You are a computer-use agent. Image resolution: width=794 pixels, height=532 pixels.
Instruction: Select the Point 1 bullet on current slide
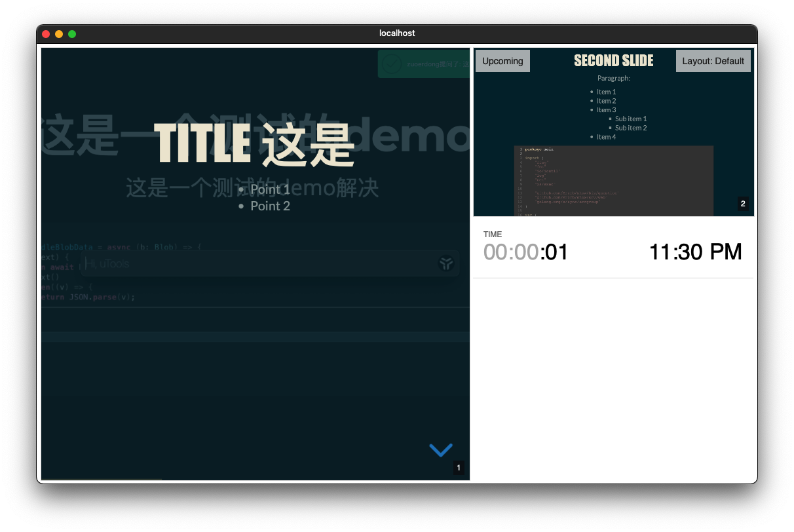pyautogui.click(x=269, y=189)
